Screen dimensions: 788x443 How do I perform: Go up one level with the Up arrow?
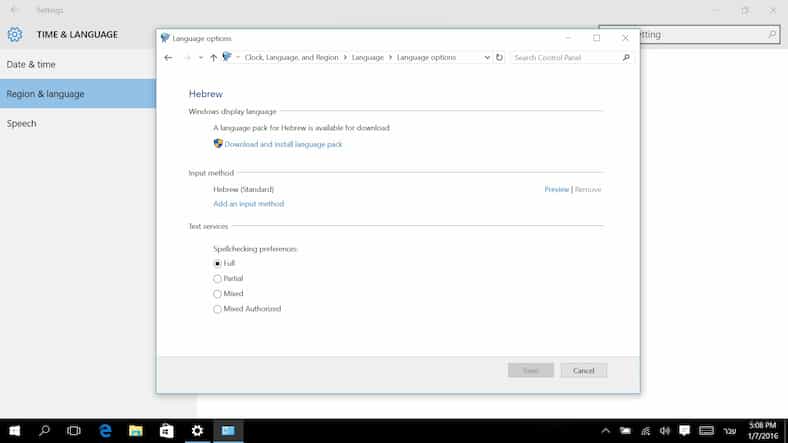click(213, 58)
